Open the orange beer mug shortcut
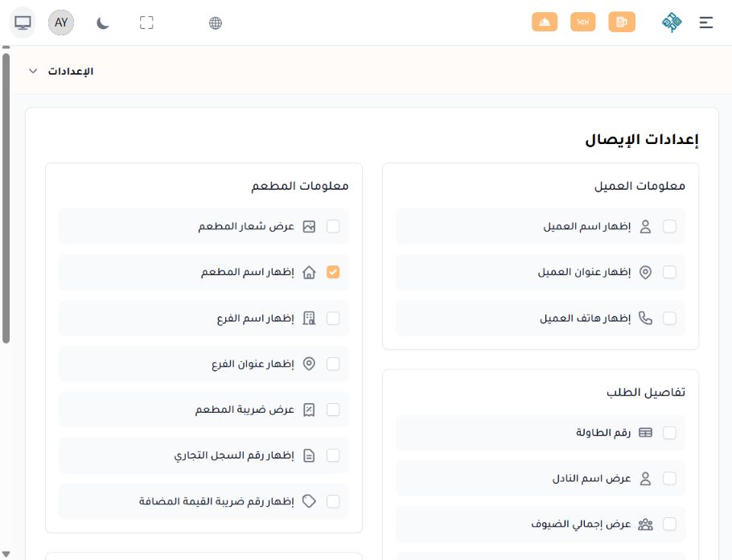Viewport: 732px width, 560px height. point(621,22)
